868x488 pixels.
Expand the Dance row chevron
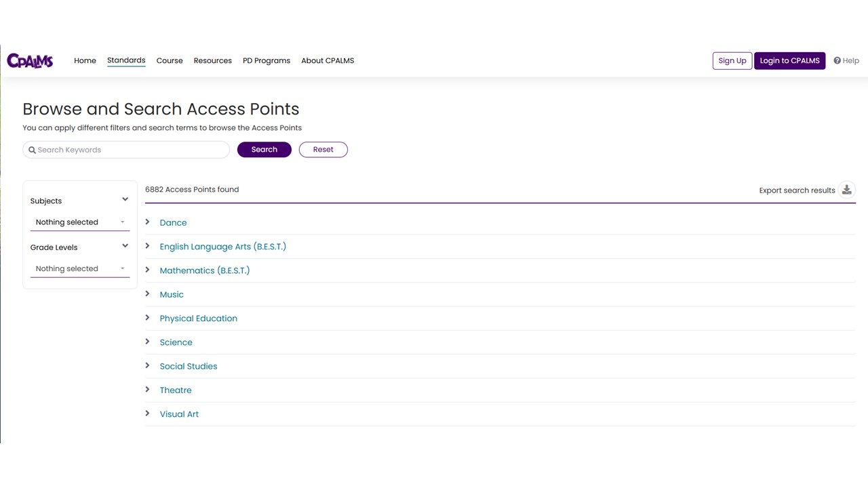[147, 222]
